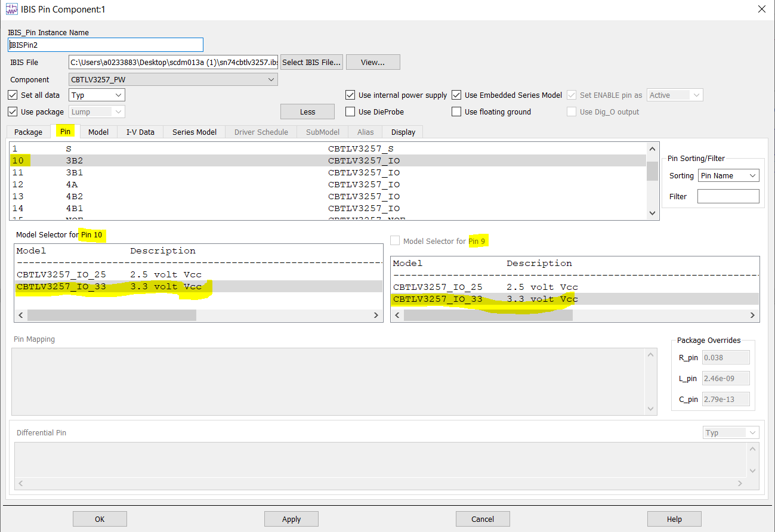Click the pin list scroll down arrow
The width and height of the screenshot is (775, 532).
pos(653,213)
